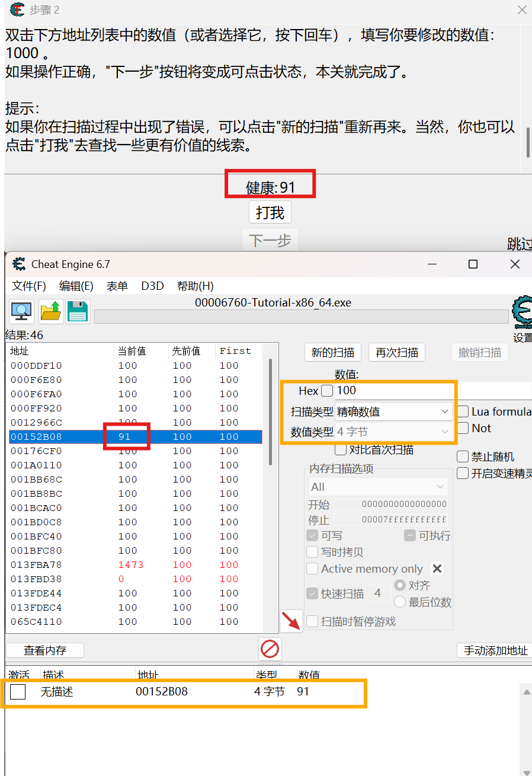532x776 pixels.
Task: Open Cheat Engine settings logo icon
Action: coord(522,312)
